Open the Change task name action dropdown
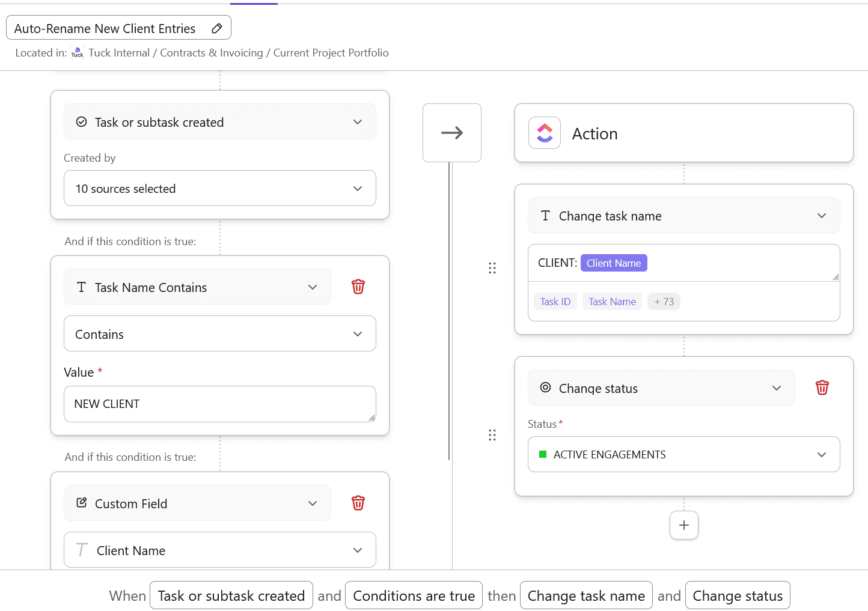Screen dimensions: 868x611 click(x=683, y=216)
